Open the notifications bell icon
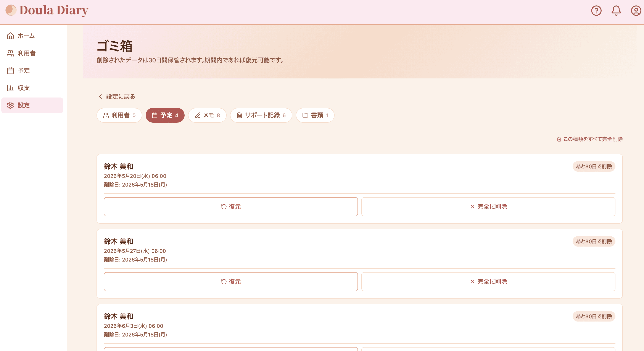The image size is (644, 351). (616, 11)
